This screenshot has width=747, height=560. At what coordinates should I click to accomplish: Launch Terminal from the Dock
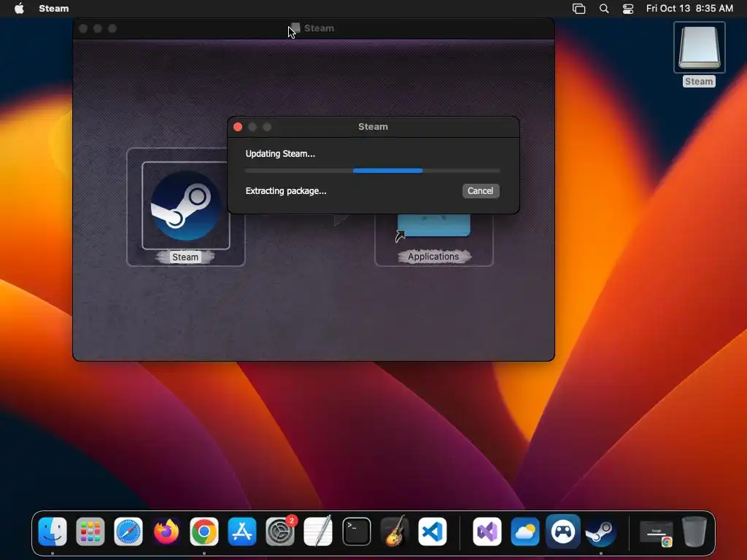point(356,532)
